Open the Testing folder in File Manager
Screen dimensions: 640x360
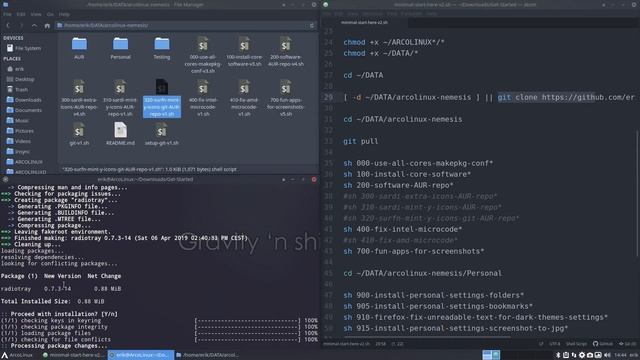(x=162, y=48)
